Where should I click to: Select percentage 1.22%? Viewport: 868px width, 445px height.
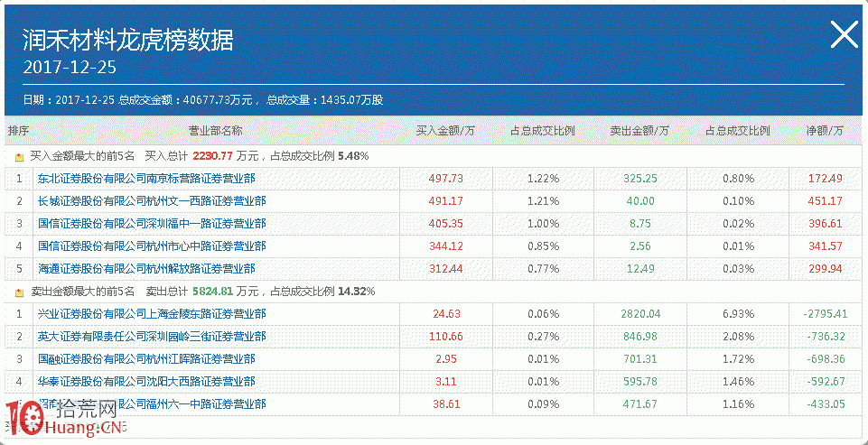[543, 179]
